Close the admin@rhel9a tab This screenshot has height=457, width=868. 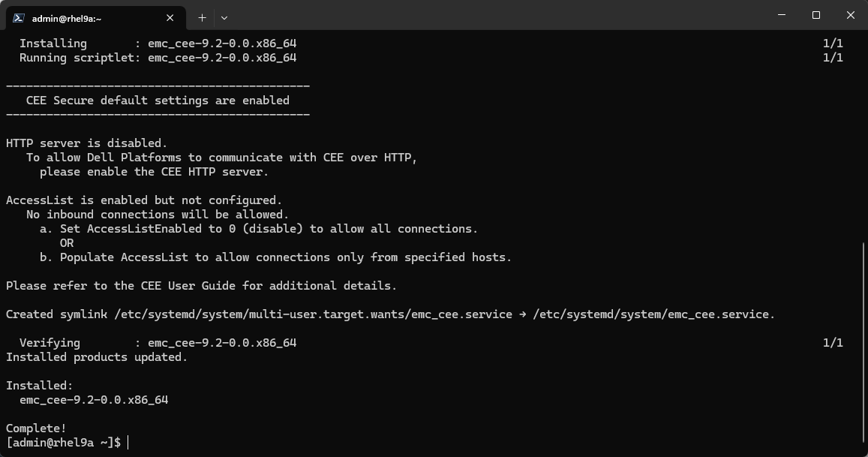[x=171, y=18]
